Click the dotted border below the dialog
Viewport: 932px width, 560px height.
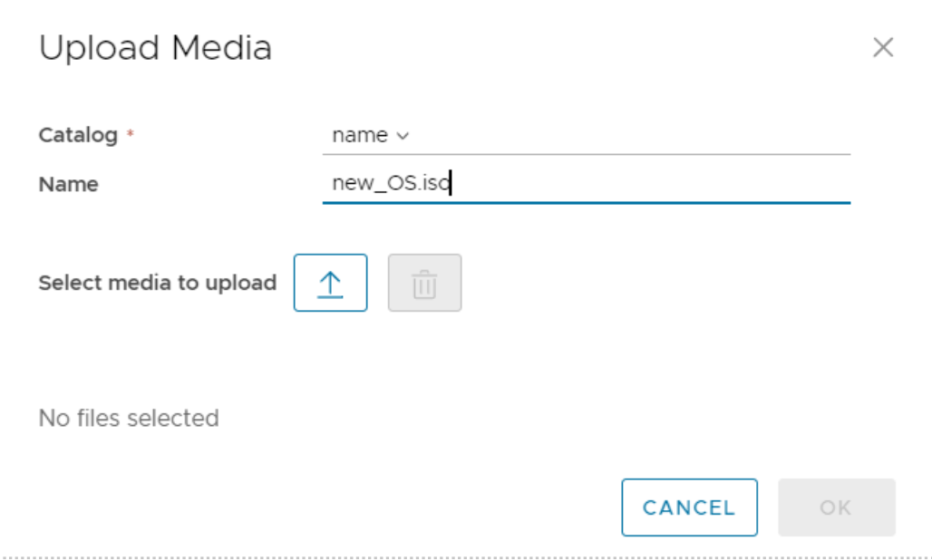(x=466, y=557)
